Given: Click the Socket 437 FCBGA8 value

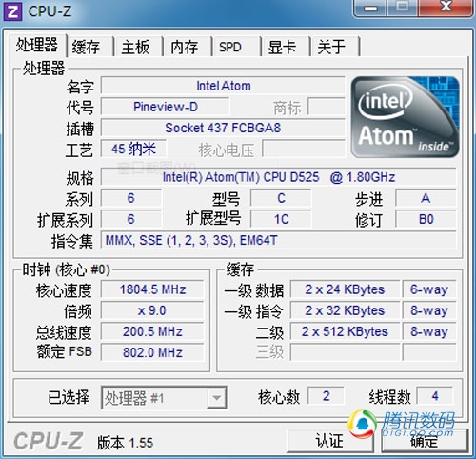Looking at the screenshot, I should [223, 128].
